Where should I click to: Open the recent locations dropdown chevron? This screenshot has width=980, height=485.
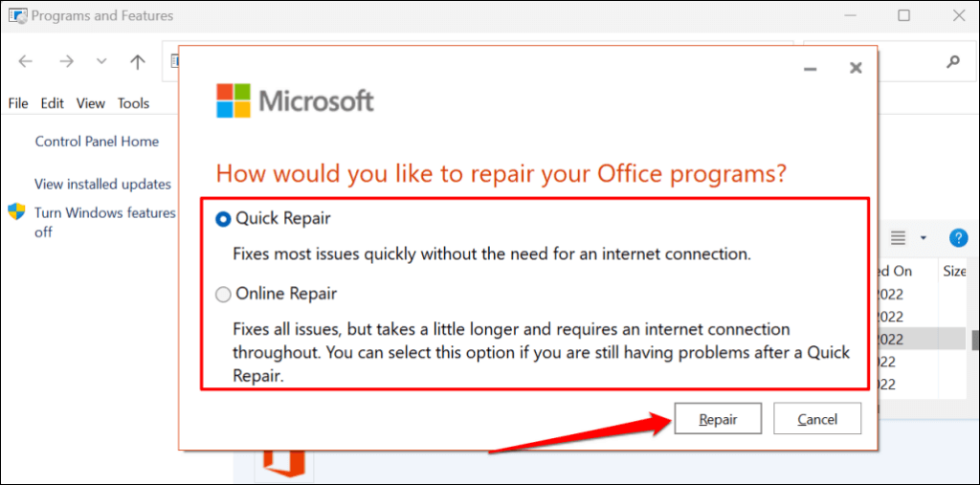click(x=101, y=62)
